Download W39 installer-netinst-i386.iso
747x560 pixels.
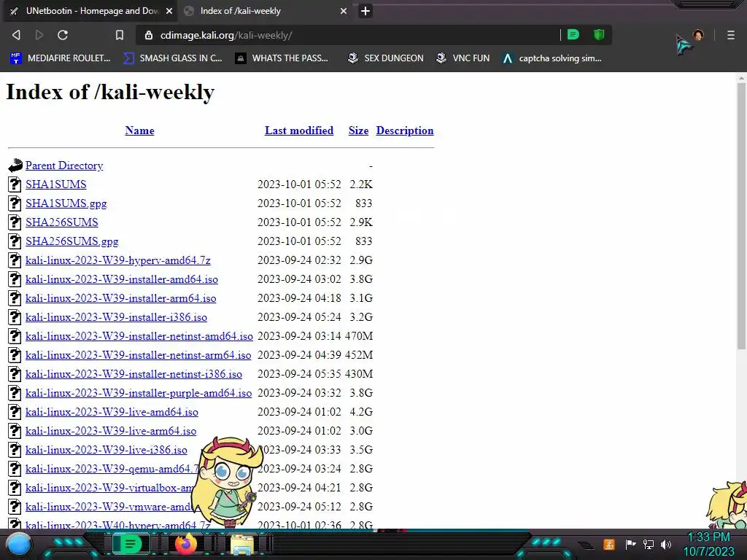(134, 374)
